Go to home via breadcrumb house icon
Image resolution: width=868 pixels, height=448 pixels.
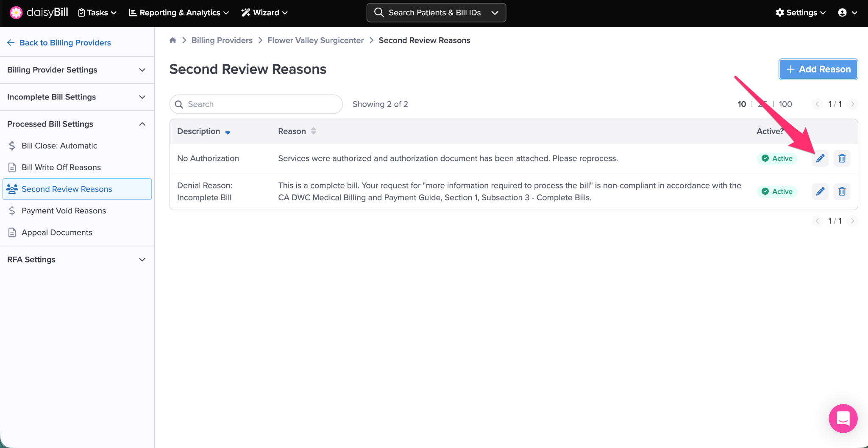tap(172, 40)
